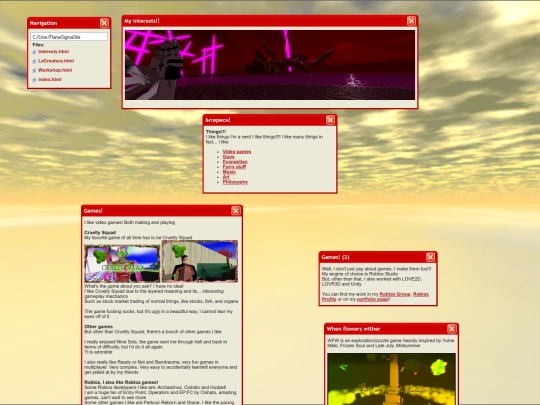The width and height of the screenshot is (540, 405).
Task: Follow the Furry stuff link
Action: [234, 167]
